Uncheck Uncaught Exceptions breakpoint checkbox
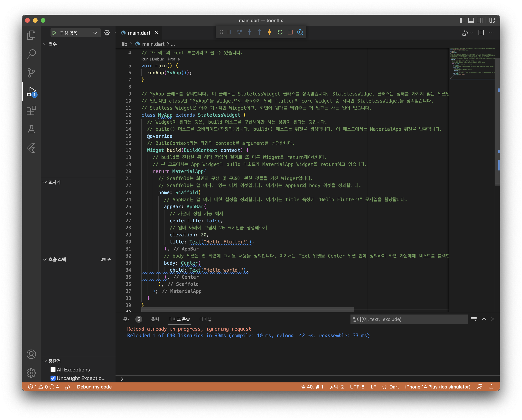The height and width of the screenshot is (420, 522). [53, 378]
